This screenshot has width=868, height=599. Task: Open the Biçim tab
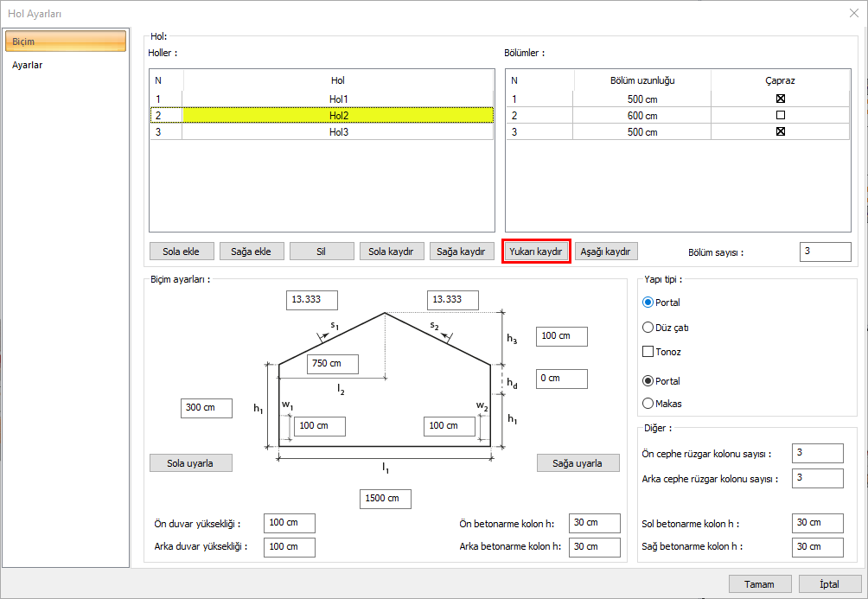point(65,41)
